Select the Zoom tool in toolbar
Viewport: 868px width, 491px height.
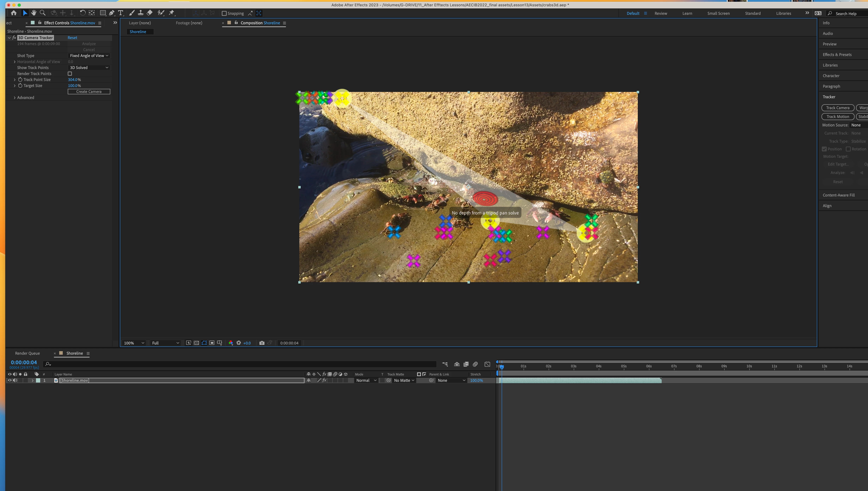[42, 13]
